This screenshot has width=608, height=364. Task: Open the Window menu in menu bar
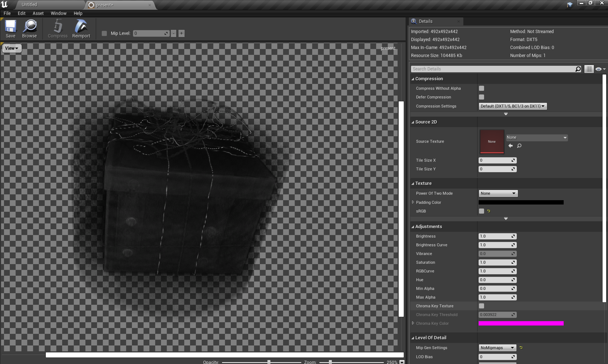pyautogui.click(x=58, y=13)
